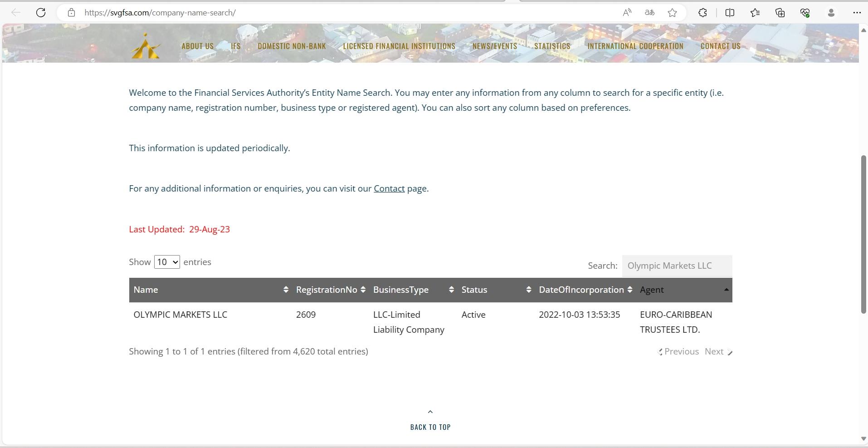868x448 pixels.
Task: Open LICENSED FINANCIAL INSTITUTIONS menu
Action: (x=399, y=46)
